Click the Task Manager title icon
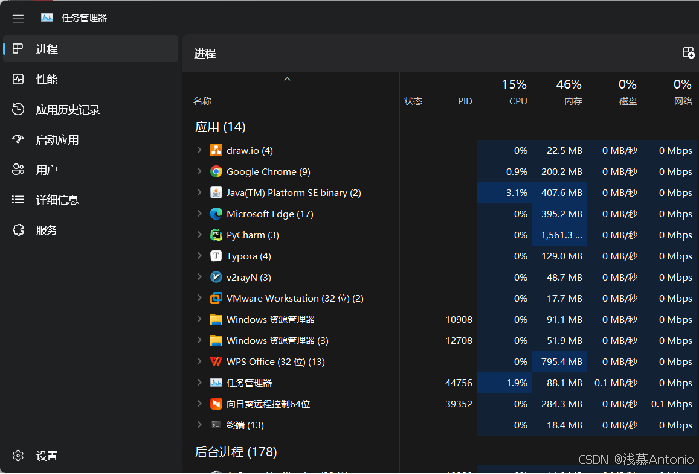Viewport: 699px width, 474px height. pos(47,18)
